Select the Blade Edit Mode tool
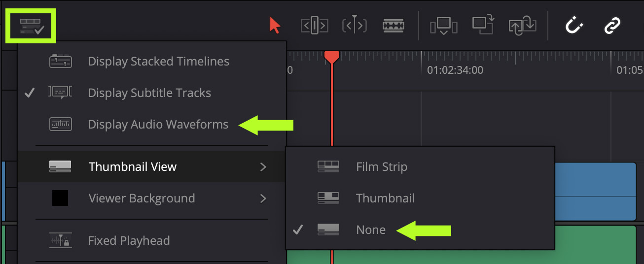Image resolution: width=644 pixels, height=264 pixels. pos(393,25)
